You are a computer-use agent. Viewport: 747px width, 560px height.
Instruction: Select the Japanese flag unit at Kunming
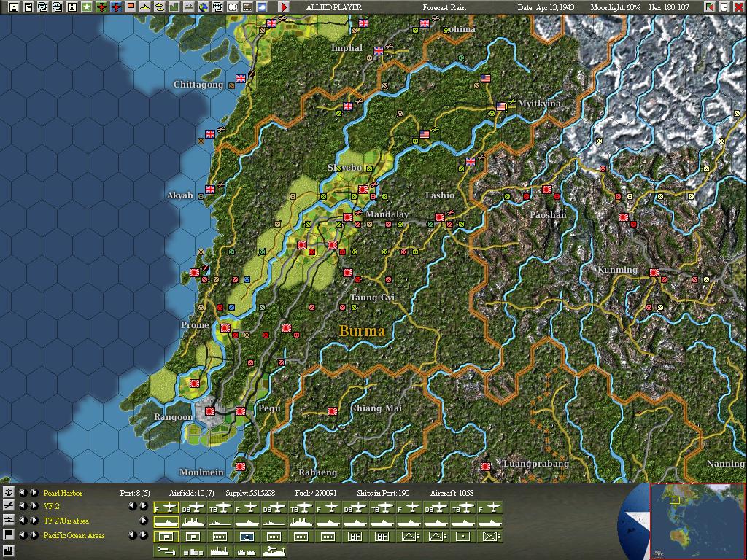tap(654, 273)
